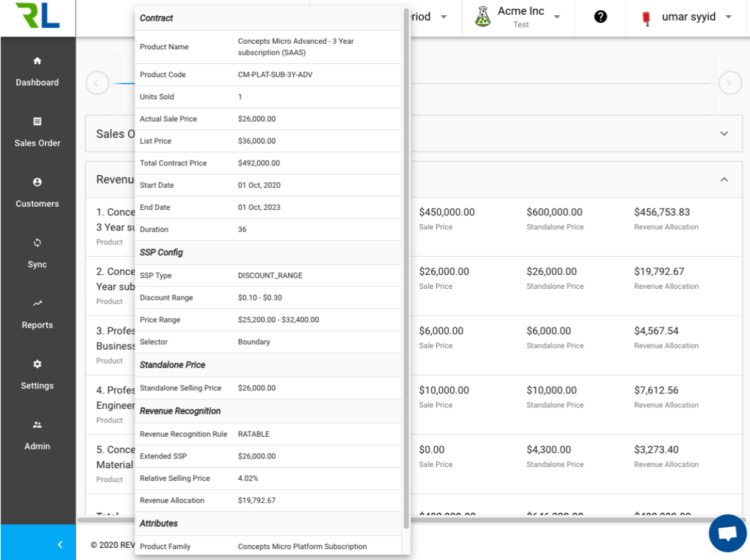Open the Dashboard from the sidebar
The height and width of the screenshot is (560, 750).
point(37,72)
